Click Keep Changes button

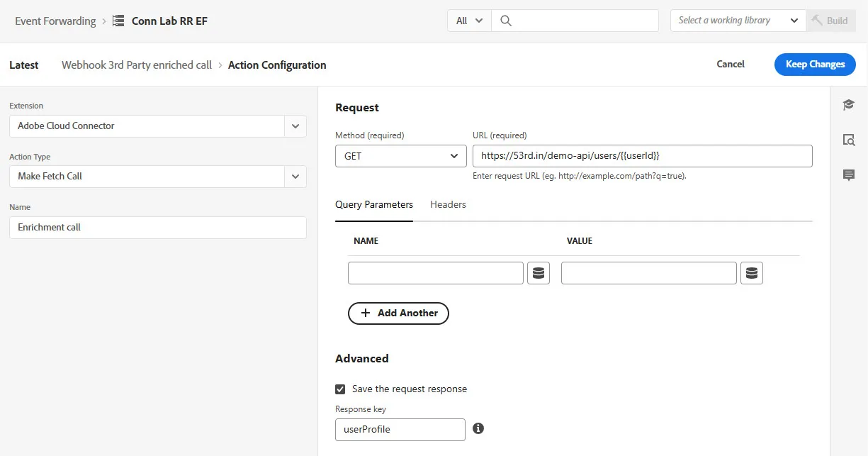(815, 64)
